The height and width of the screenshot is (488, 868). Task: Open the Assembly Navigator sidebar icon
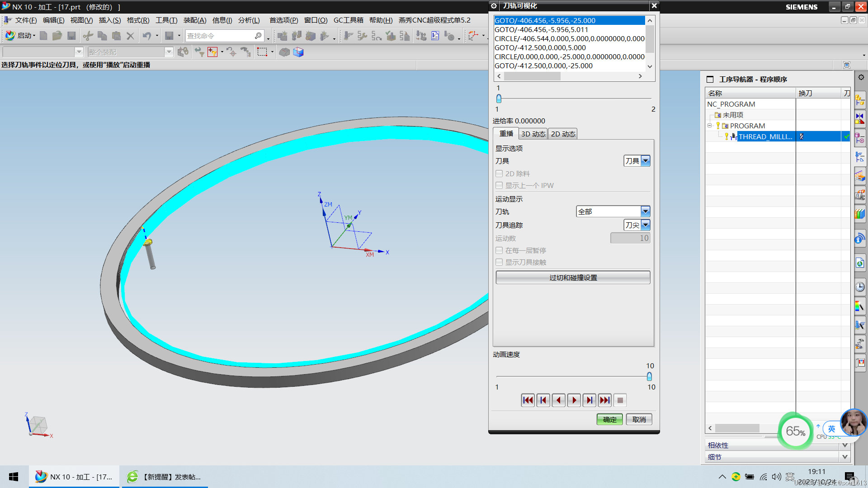860,101
